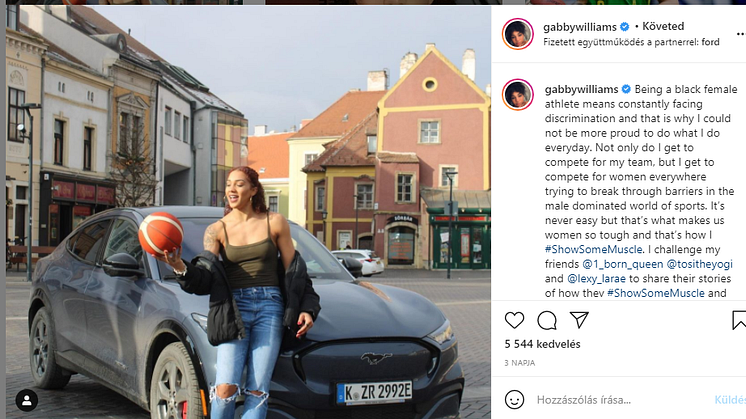Open the ford paid partnership link

point(710,42)
